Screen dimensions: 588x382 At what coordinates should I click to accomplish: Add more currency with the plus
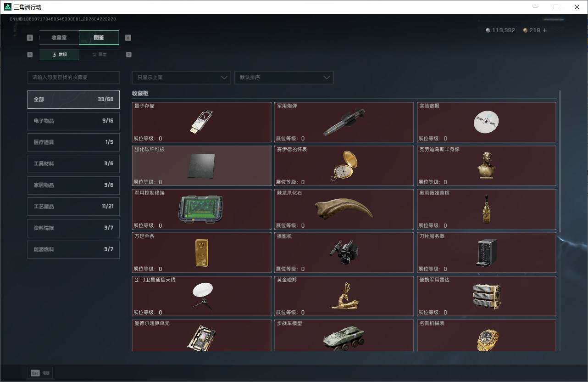point(545,30)
